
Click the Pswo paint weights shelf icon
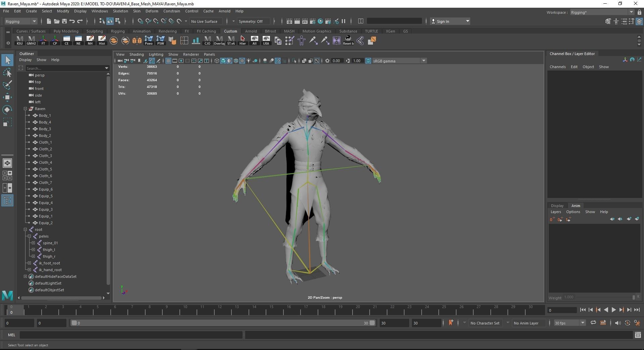[149, 41]
